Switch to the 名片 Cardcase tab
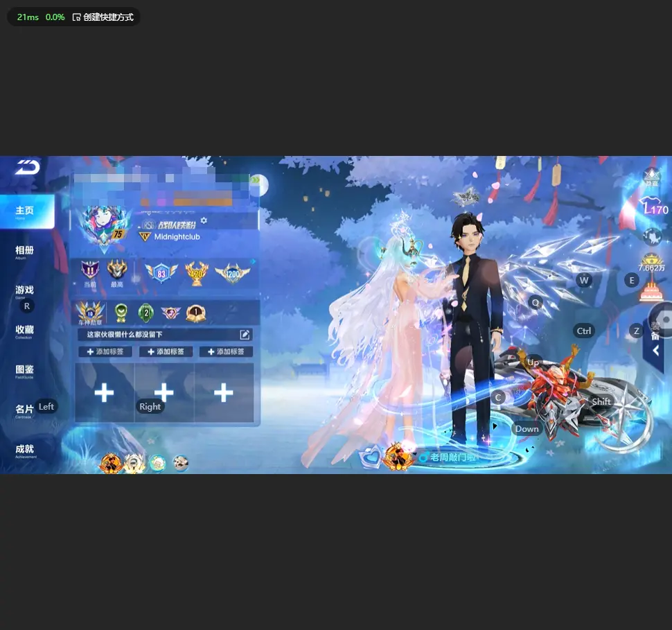Screen dimensions: 672x630 click(x=24, y=410)
